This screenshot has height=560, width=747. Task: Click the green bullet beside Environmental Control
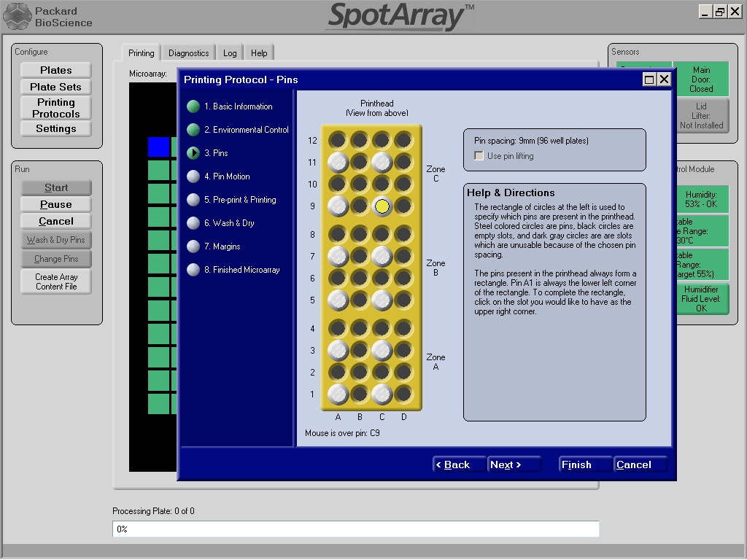[193, 130]
